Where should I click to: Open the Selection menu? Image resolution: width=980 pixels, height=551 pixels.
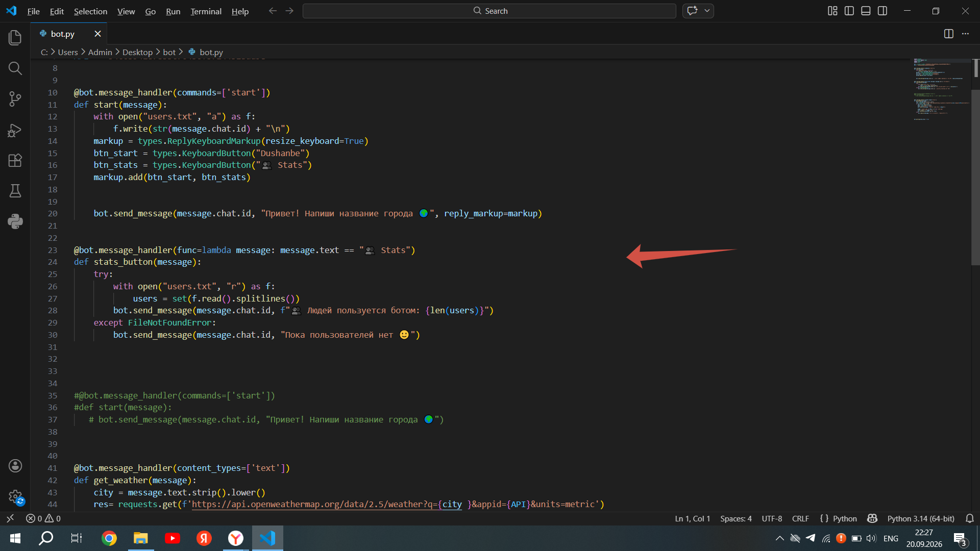click(x=90, y=11)
